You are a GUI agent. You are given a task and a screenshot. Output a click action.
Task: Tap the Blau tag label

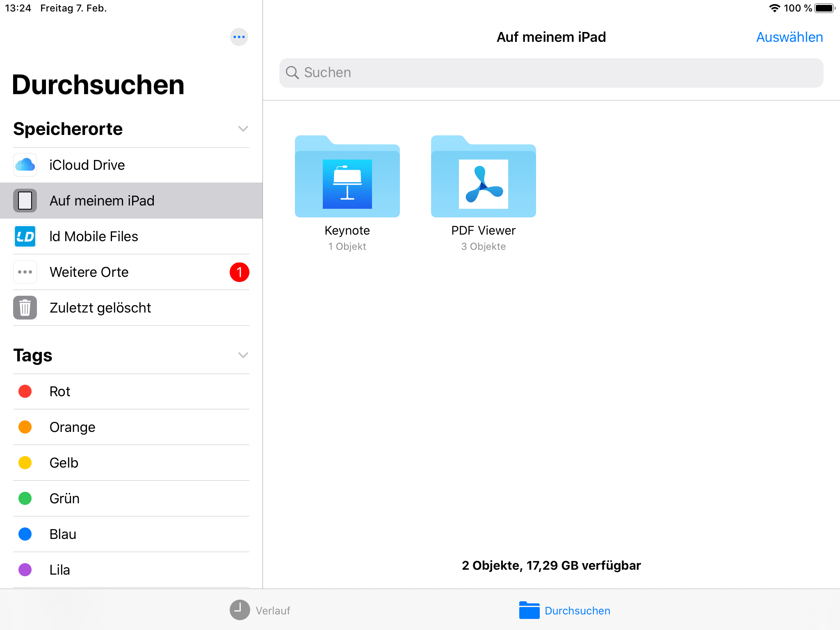tap(63, 534)
